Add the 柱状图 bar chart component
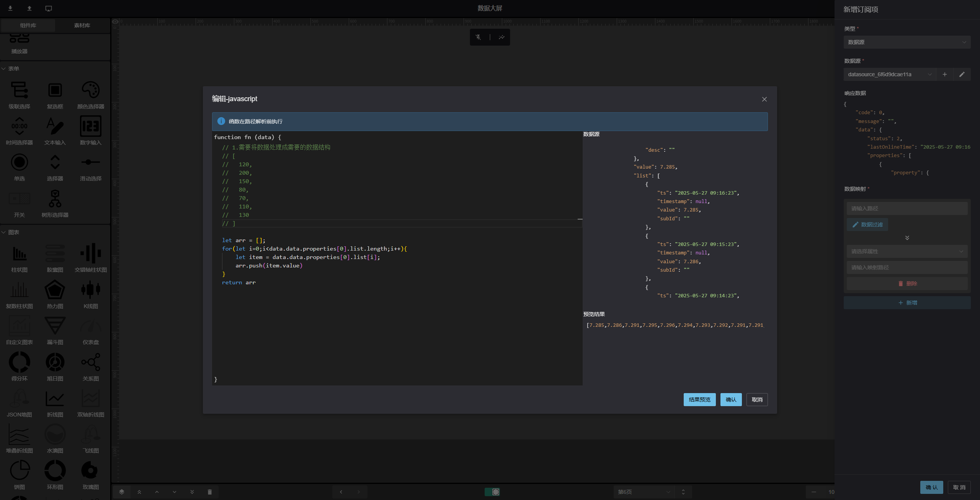The image size is (980, 500). 19,253
